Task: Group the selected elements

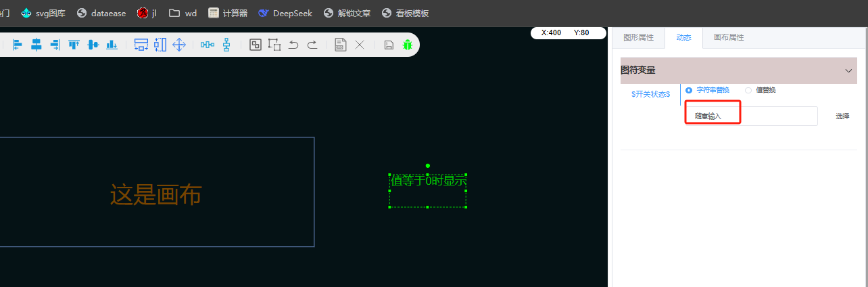Action: pyautogui.click(x=256, y=45)
